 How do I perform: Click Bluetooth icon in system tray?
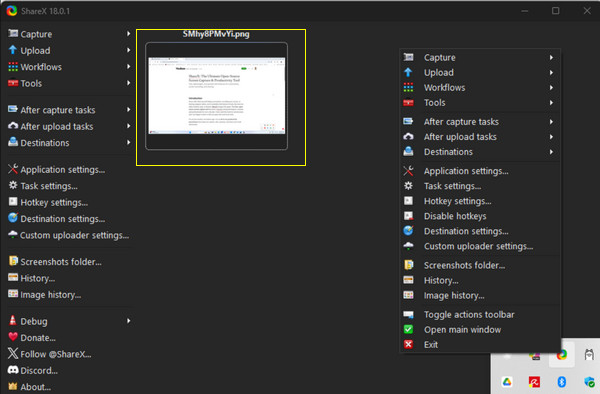click(561, 382)
